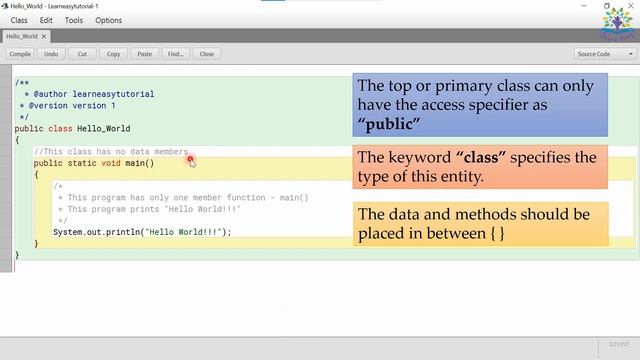Click the Paste button
This screenshot has height=360, width=640.
[x=144, y=54]
